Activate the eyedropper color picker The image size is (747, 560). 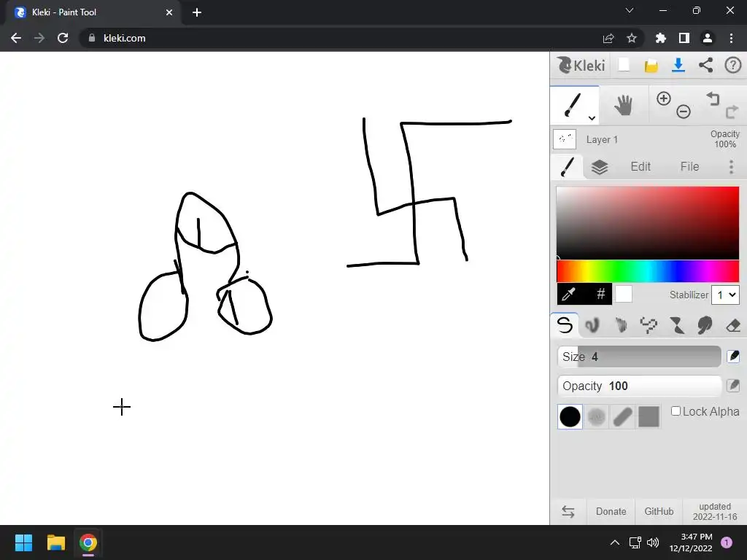tap(569, 295)
